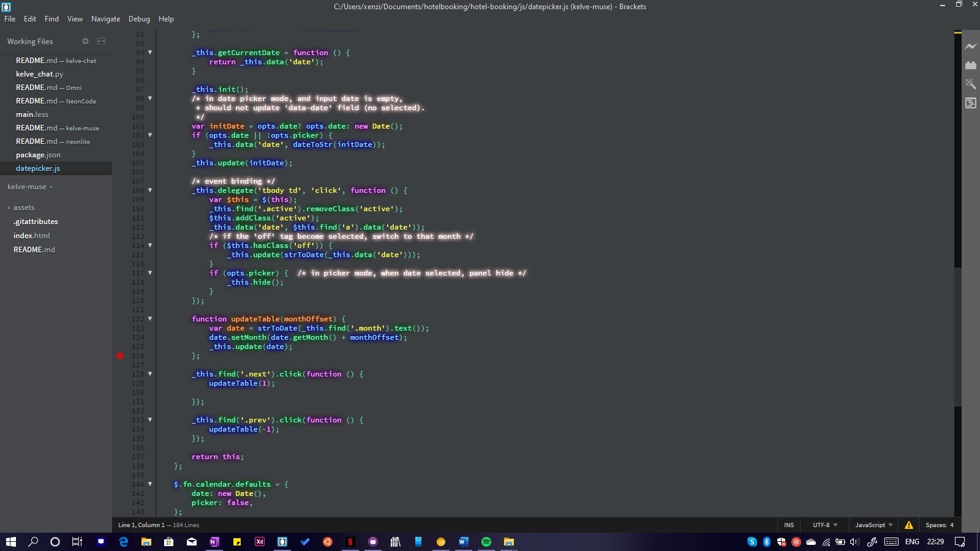Split the editor view icon

tap(102, 41)
